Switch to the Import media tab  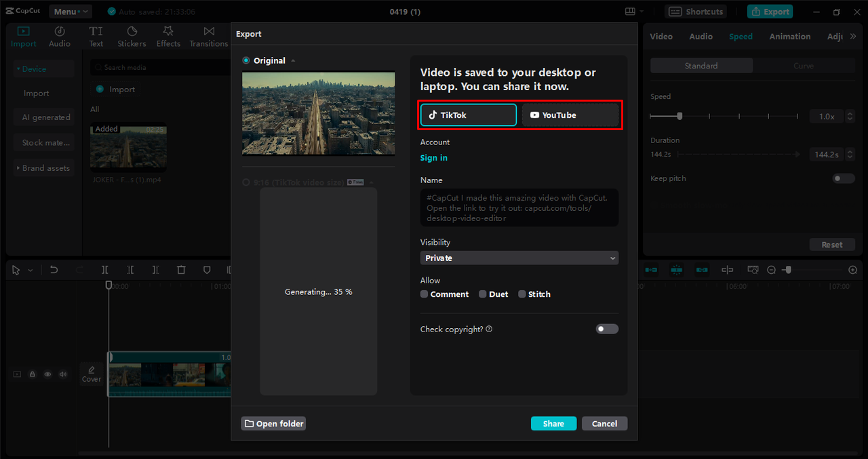[x=24, y=37]
